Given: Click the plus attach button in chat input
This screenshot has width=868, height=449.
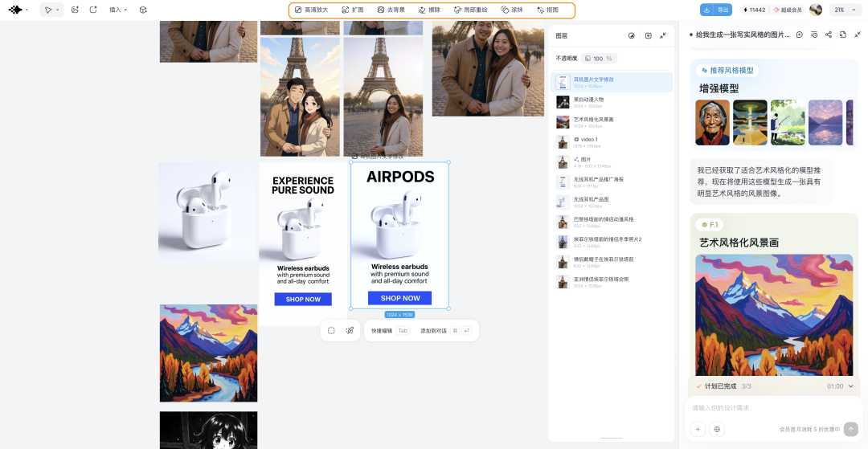Looking at the screenshot, I should pos(698,429).
